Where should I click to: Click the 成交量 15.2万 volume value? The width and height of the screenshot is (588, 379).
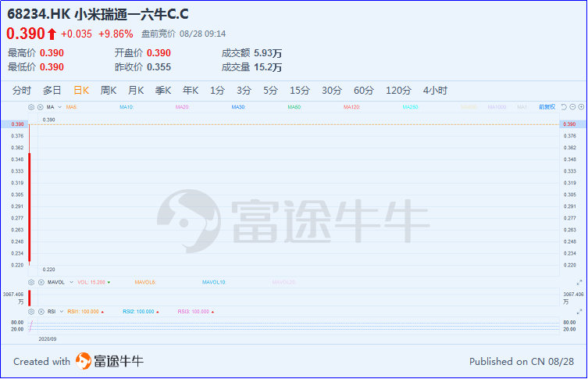(251, 67)
